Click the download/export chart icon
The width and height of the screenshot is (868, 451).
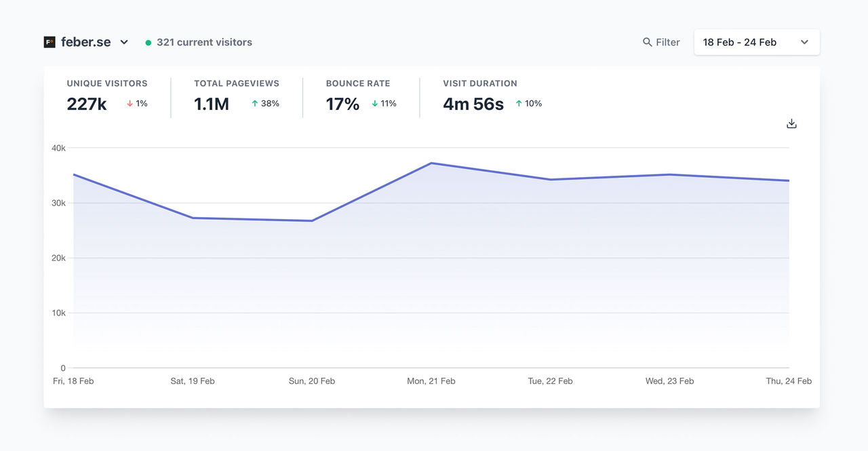[791, 123]
